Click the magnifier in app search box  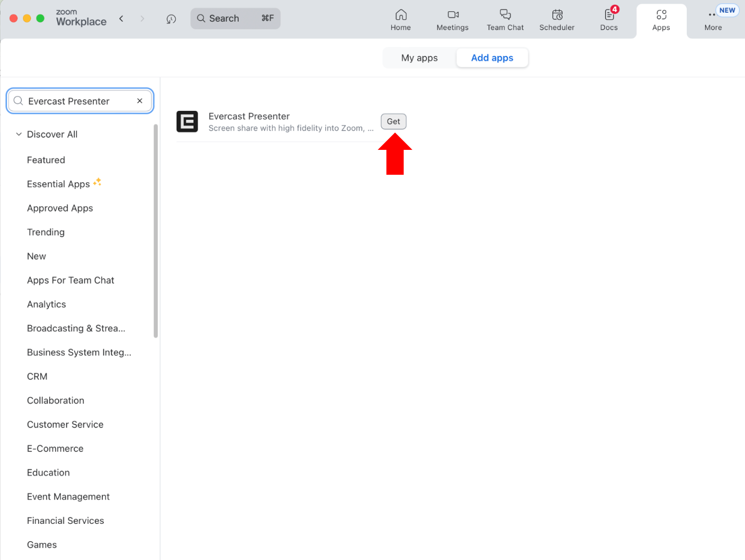click(18, 101)
